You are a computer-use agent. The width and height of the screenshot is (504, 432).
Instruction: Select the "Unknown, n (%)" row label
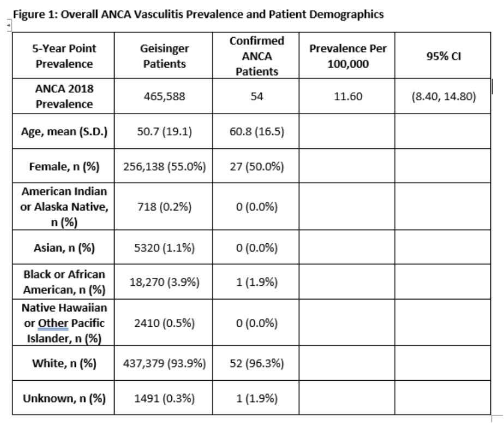pyautogui.click(x=64, y=398)
